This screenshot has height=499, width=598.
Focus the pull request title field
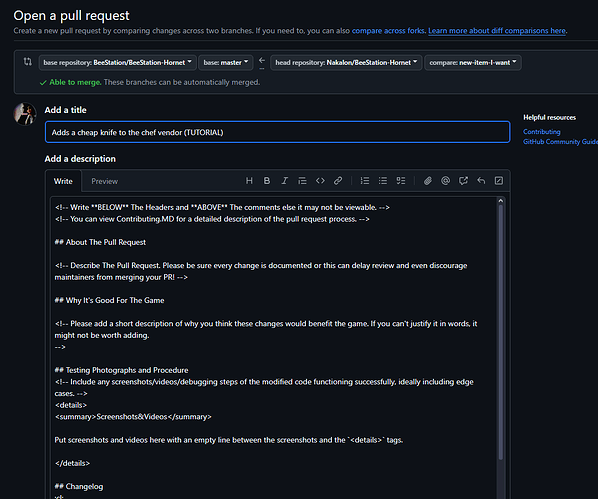[277, 132]
